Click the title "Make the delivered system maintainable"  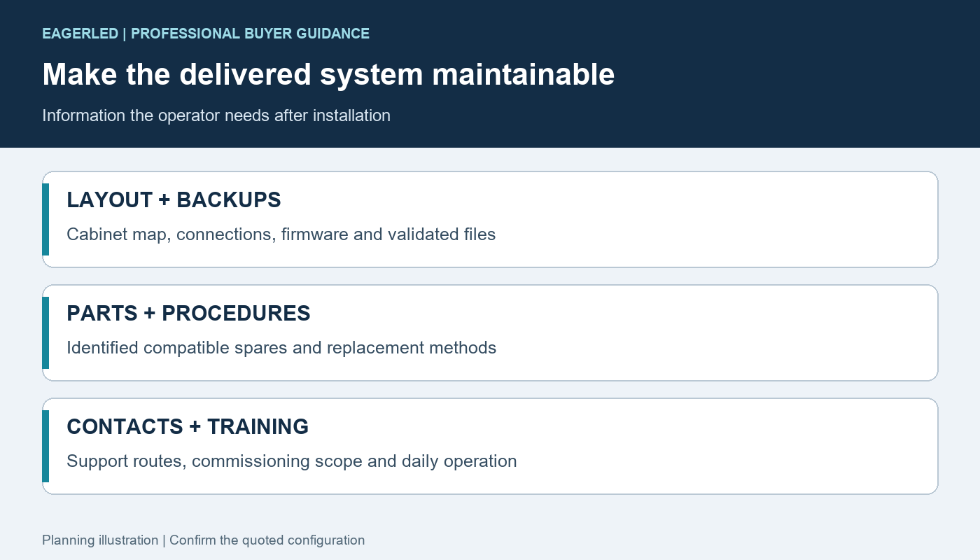[328, 74]
